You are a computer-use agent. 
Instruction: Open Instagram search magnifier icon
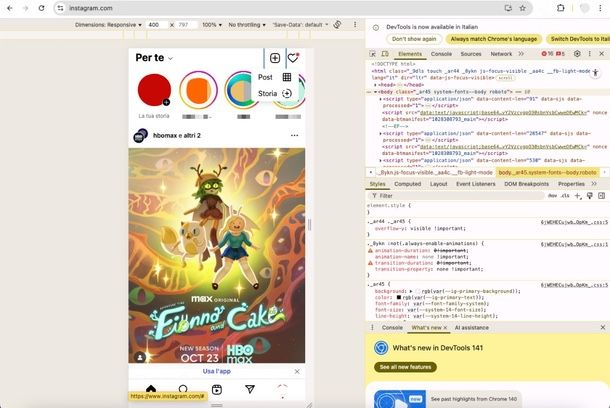[183, 389]
